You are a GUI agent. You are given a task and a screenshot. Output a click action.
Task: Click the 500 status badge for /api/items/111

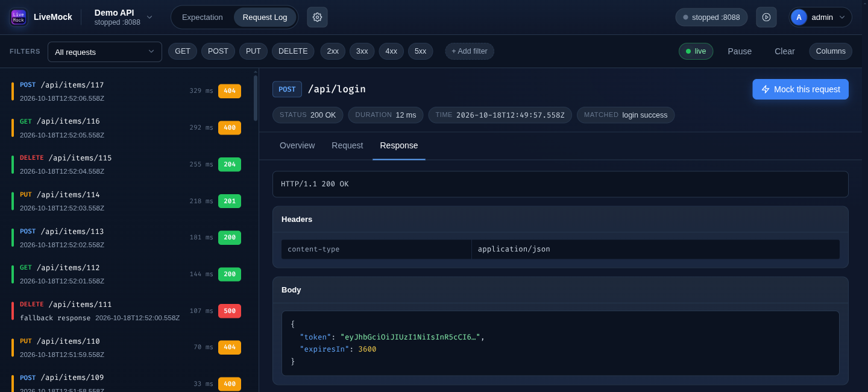click(230, 311)
